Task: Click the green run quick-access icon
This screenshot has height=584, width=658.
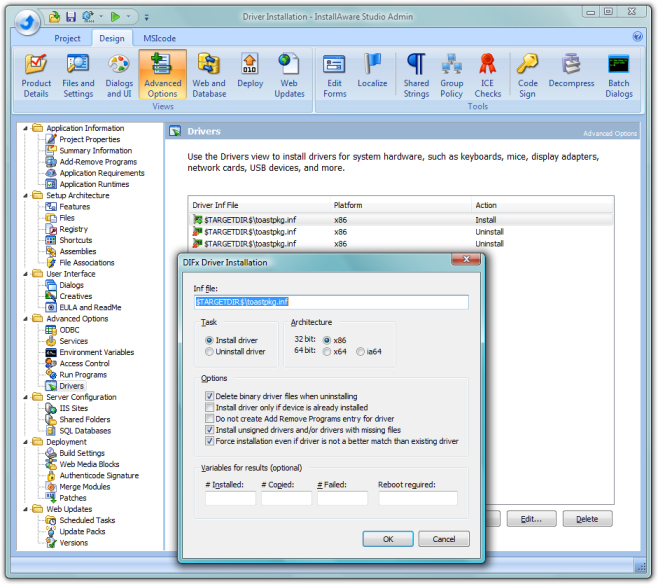Action: click(x=115, y=17)
